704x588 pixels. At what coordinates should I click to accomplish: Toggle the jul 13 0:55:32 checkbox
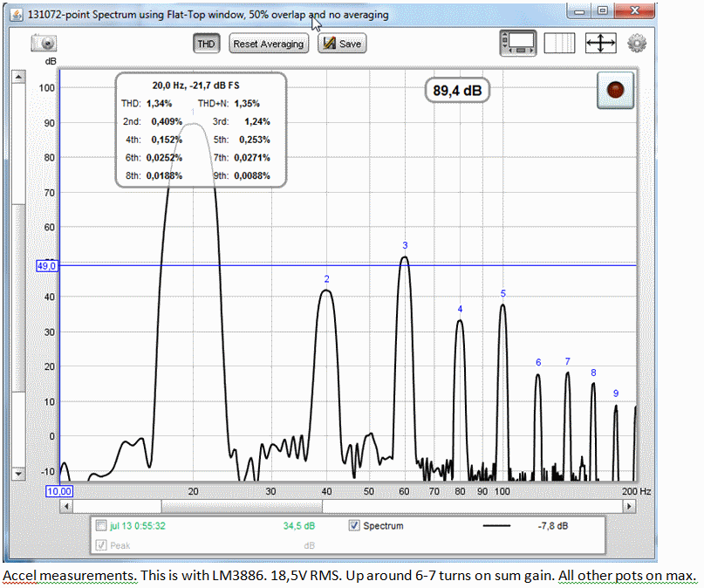(x=101, y=525)
